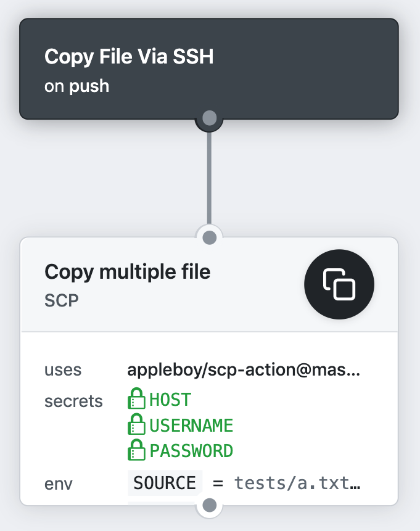Select the USERNAME secret name
Screen dimensions: 420x531
click(191, 425)
